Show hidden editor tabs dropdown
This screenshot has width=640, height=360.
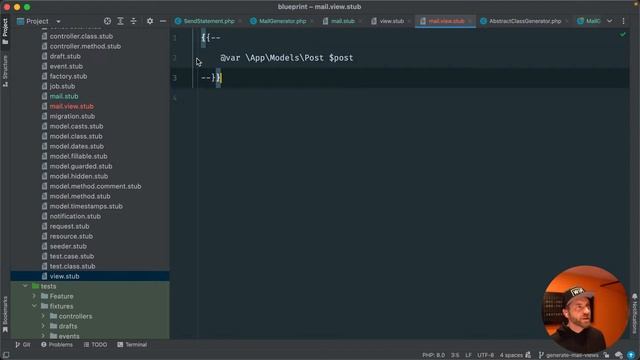click(x=609, y=21)
